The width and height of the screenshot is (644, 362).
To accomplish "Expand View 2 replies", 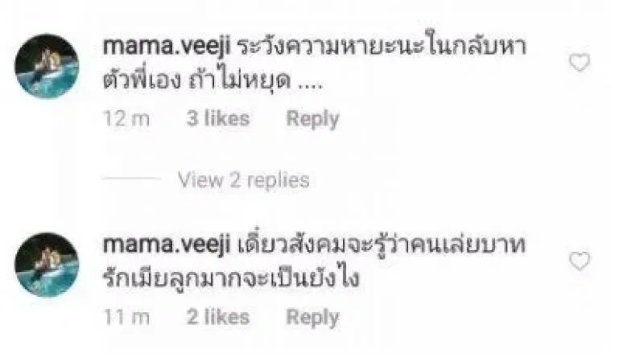I will (244, 180).
